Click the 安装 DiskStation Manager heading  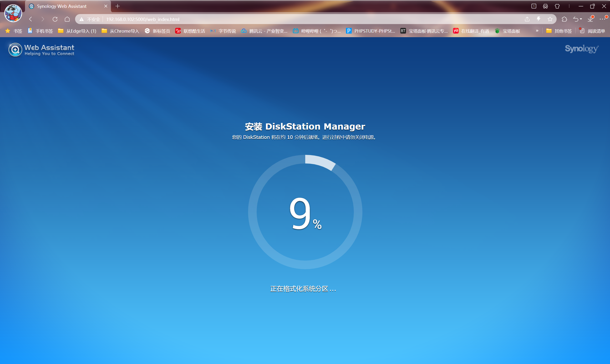(305, 126)
